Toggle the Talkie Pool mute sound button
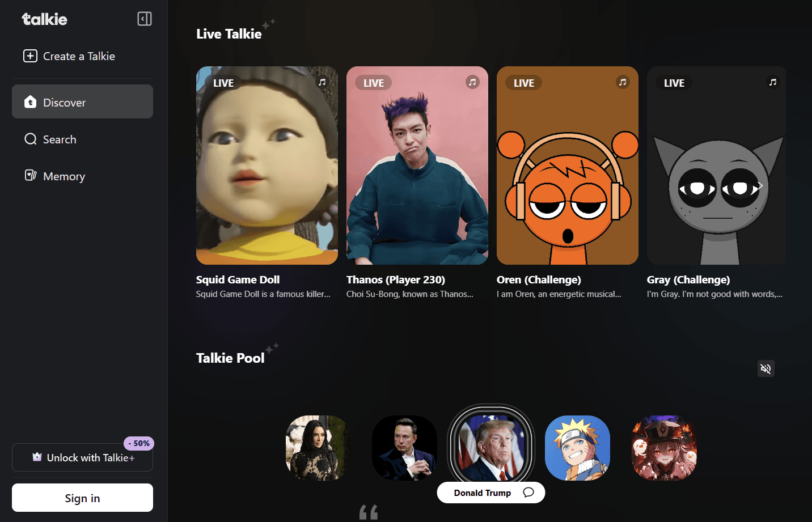 coord(766,368)
